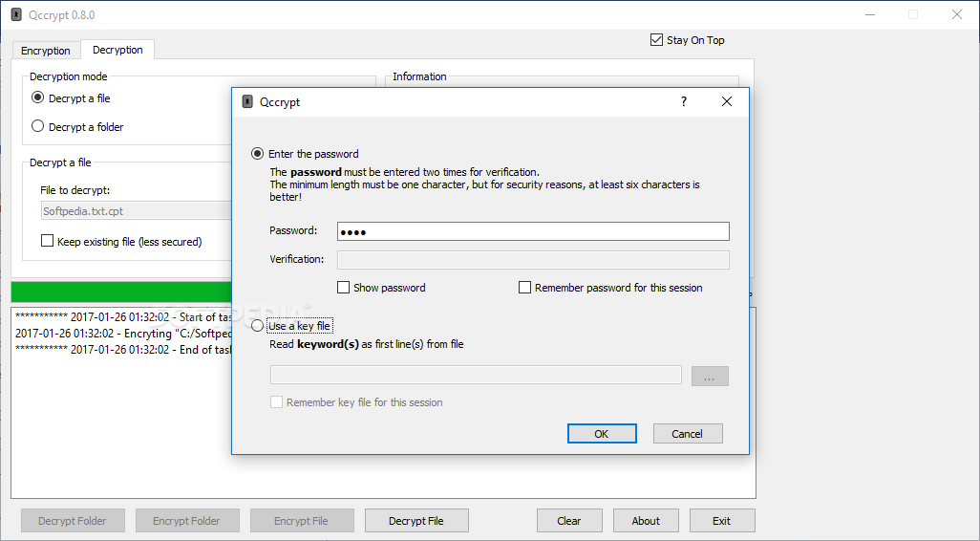Image resolution: width=980 pixels, height=541 pixels.
Task: Click the key file path field
Action: coord(476,375)
